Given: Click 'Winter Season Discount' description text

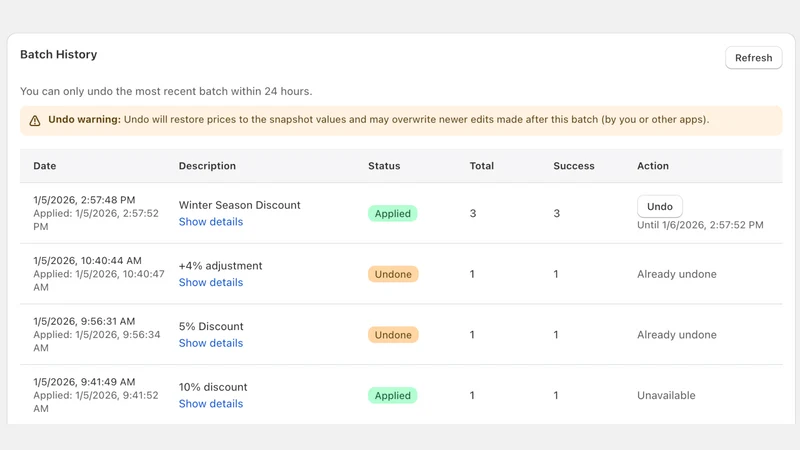Looking at the screenshot, I should tap(239, 205).
